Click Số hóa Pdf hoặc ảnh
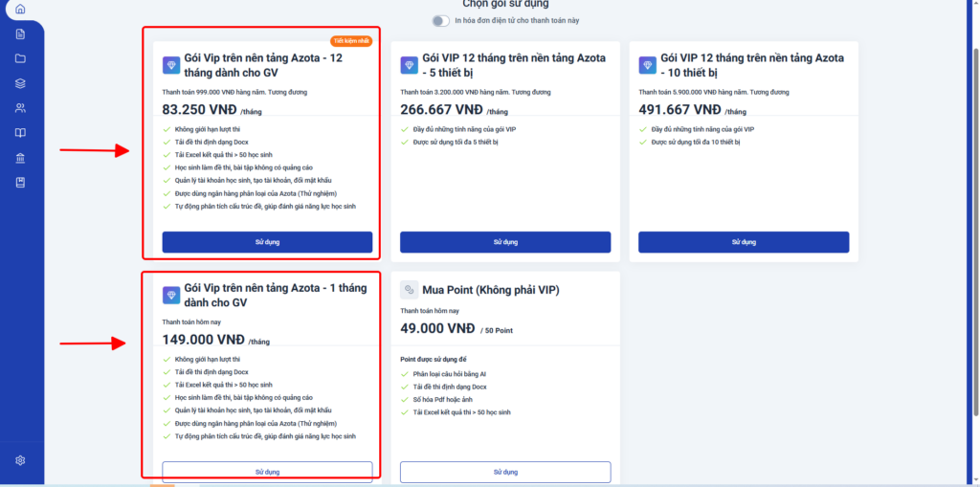The width and height of the screenshot is (980, 487). (443, 400)
